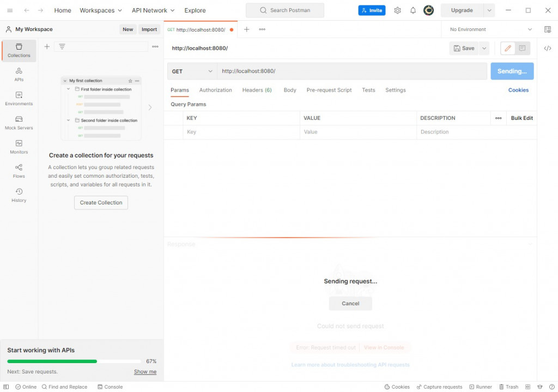Switch to the Tests tab

pos(368,90)
